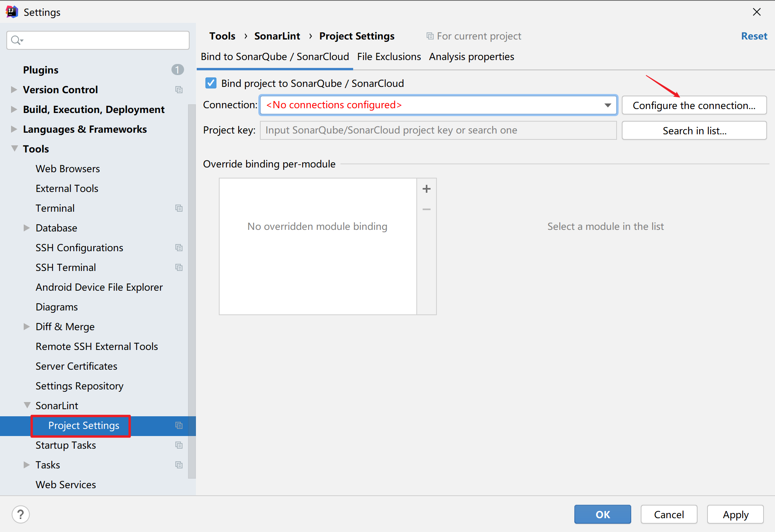Select Web Services item
The width and height of the screenshot is (775, 532).
click(66, 485)
